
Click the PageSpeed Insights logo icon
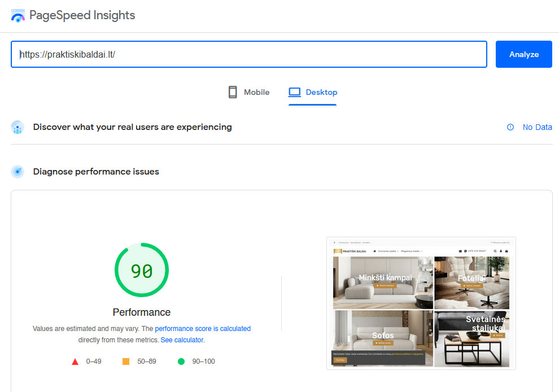(x=18, y=16)
